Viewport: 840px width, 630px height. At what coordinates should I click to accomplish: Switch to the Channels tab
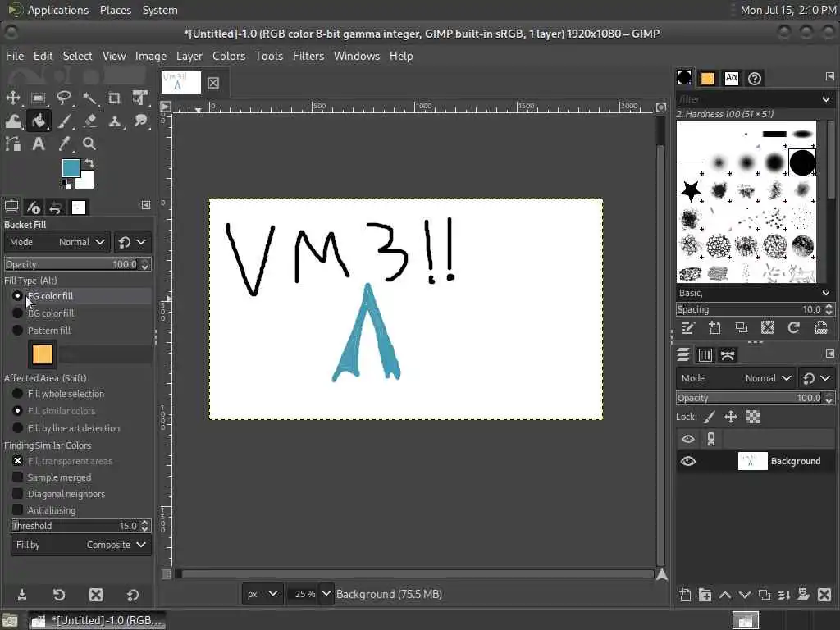coord(705,354)
